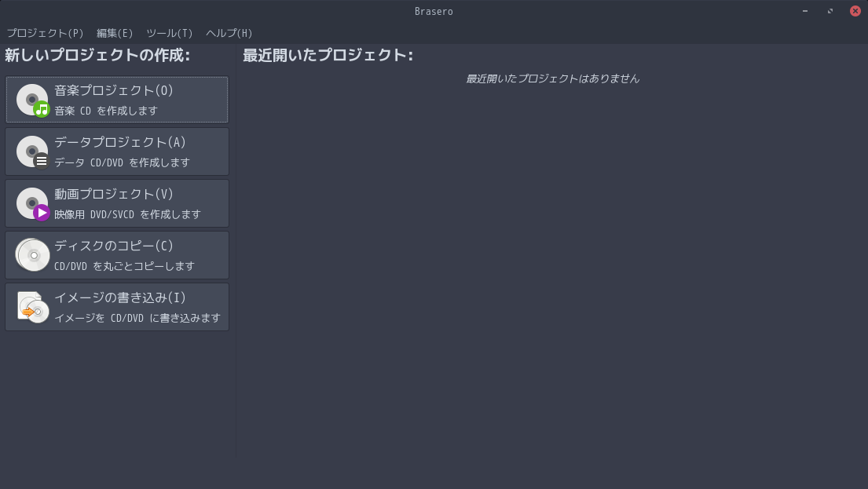
Task: Minimize the Brasero window
Action: [805, 11]
